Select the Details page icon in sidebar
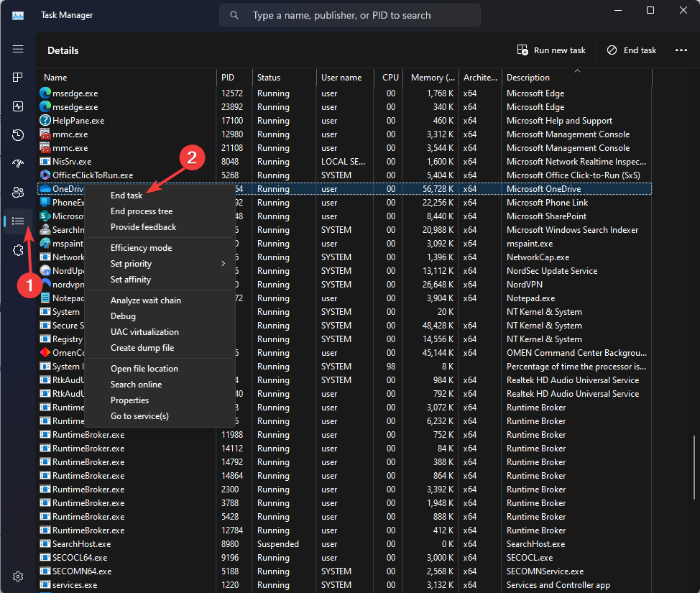 pos(18,221)
